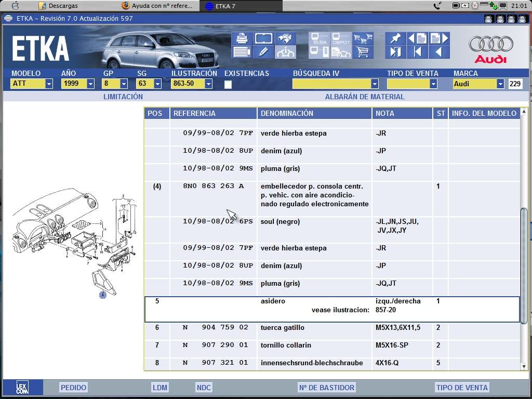Viewport: 532px width, 399px height.
Task: Click the plain back arrow icon
Action: click(440, 52)
